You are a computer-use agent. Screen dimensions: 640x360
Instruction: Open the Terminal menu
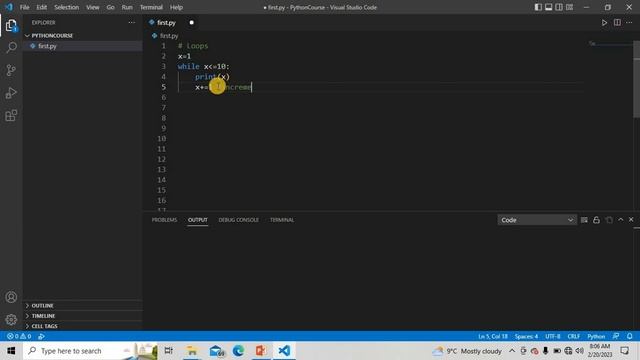(151, 7)
